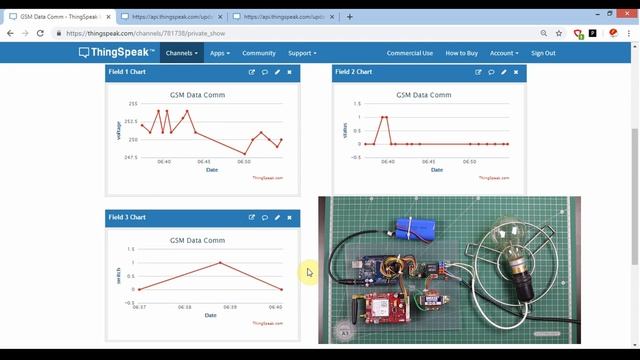The width and height of the screenshot is (640, 360).
Task: Click the Field 1 Chart title bar
Action: coord(202,73)
